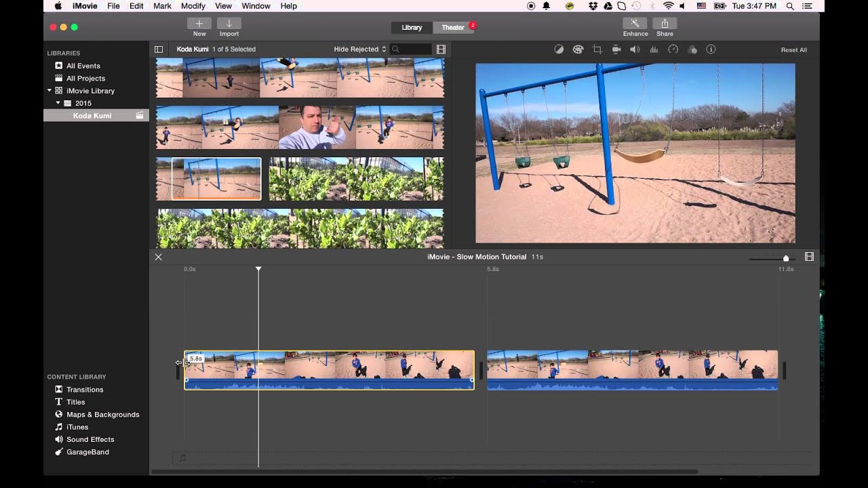Click the 11.6s ruler label

coord(786,269)
